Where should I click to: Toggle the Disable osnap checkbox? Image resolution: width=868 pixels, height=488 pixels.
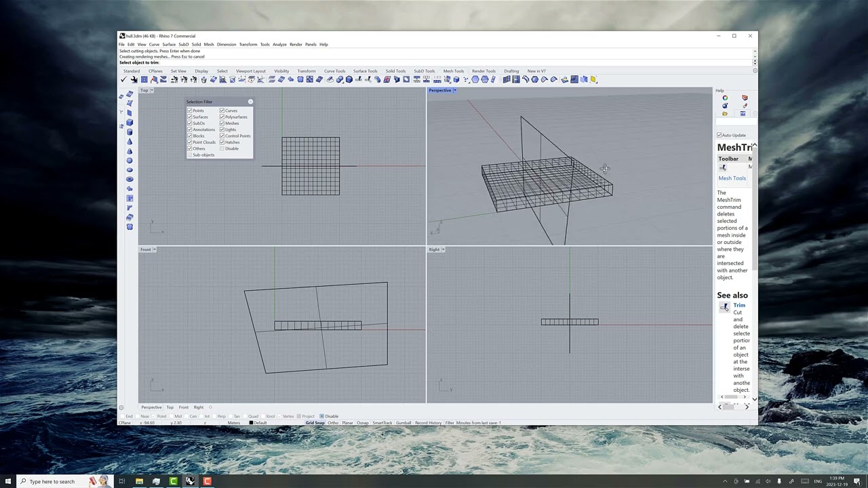pos(321,416)
